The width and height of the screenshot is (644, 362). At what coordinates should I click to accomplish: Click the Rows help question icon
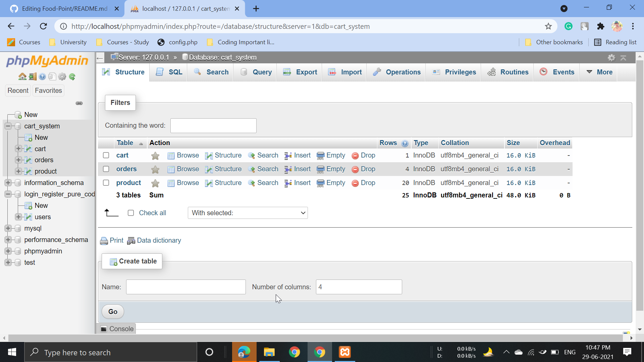point(405,143)
